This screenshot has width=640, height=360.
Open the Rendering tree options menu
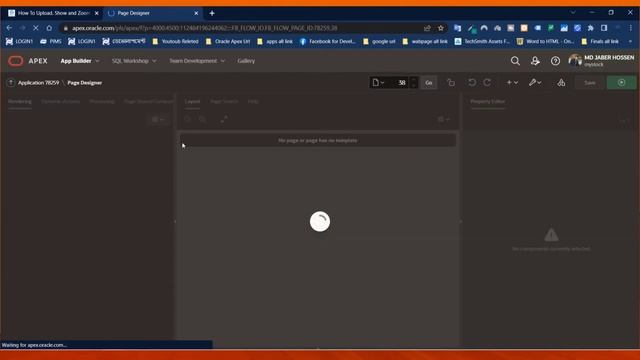pos(158,119)
